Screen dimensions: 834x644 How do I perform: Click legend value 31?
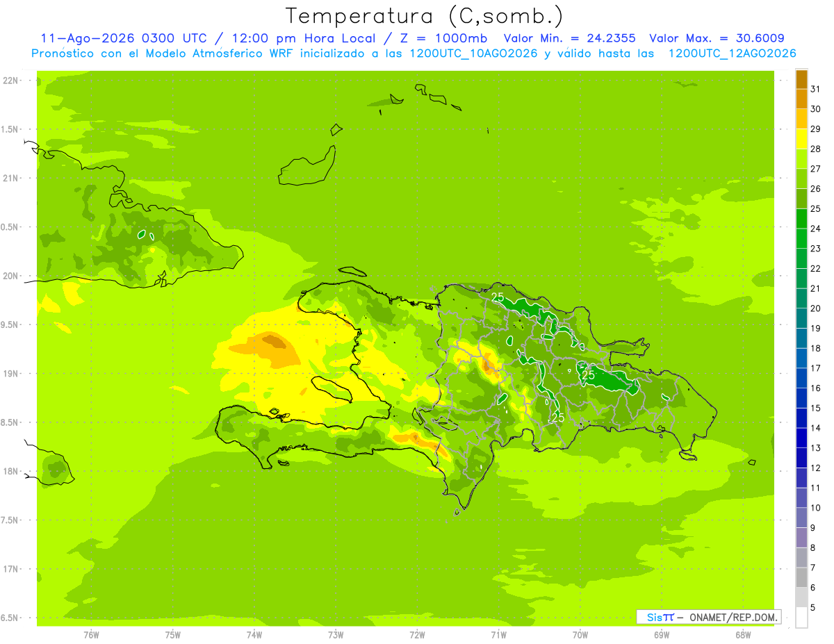click(x=816, y=89)
